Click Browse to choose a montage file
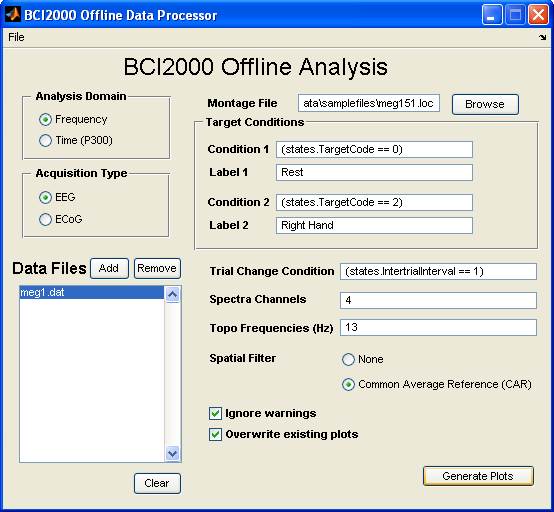 (x=485, y=104)
